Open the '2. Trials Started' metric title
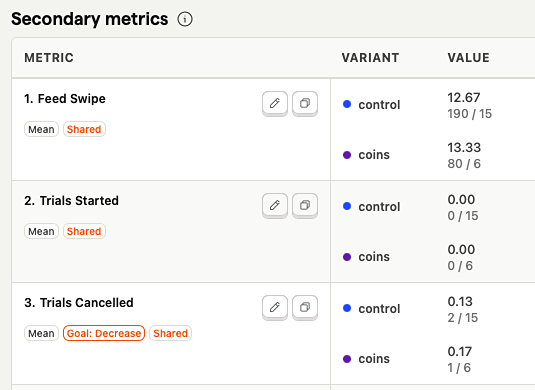535x390 pixels. pyautogui.click(x=71, y=201)
